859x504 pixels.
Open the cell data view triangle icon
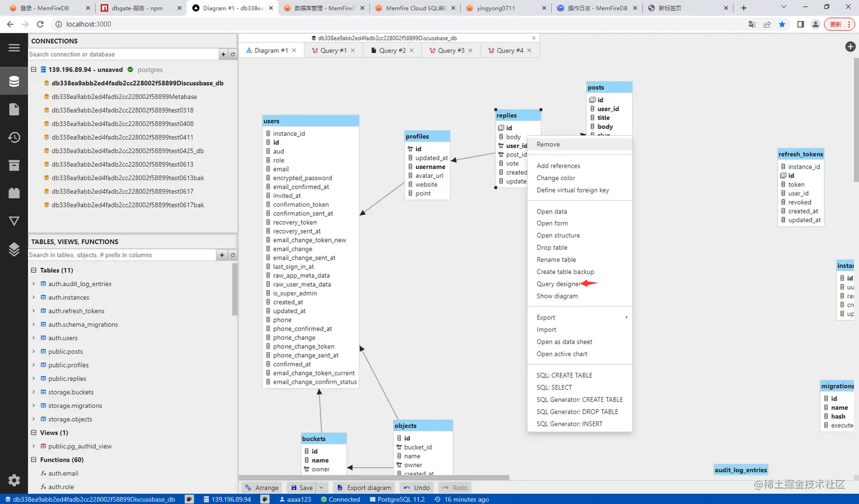pos(14,221)
